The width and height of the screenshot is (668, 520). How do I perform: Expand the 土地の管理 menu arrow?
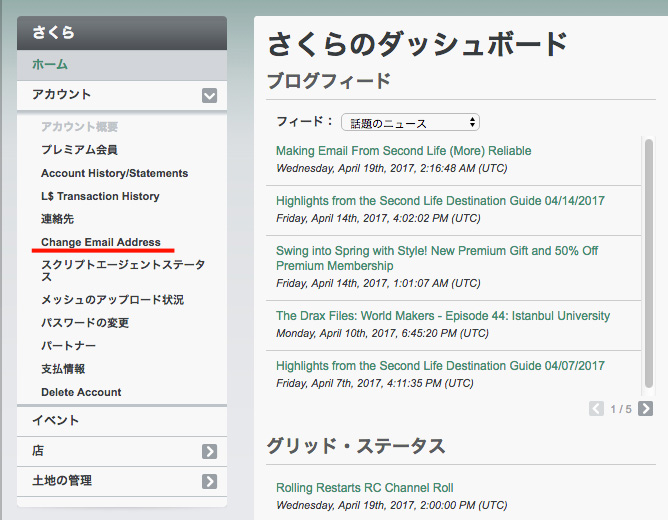209,482
